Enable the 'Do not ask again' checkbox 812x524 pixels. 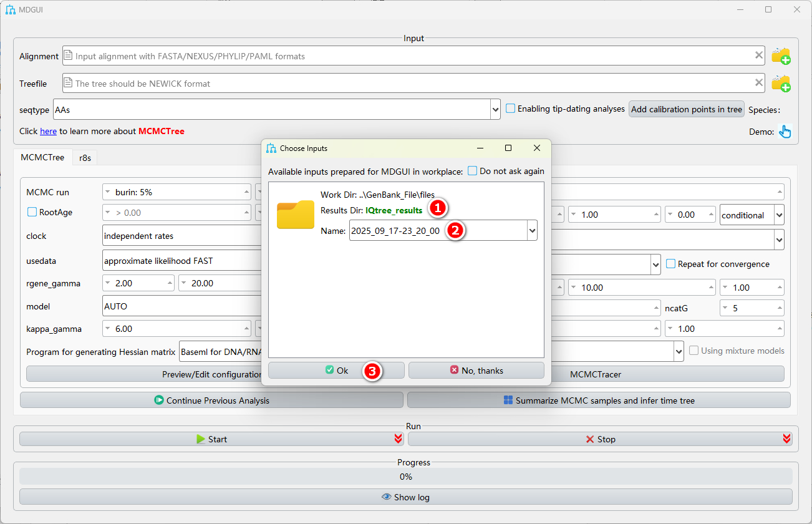(x=473, y=171)
